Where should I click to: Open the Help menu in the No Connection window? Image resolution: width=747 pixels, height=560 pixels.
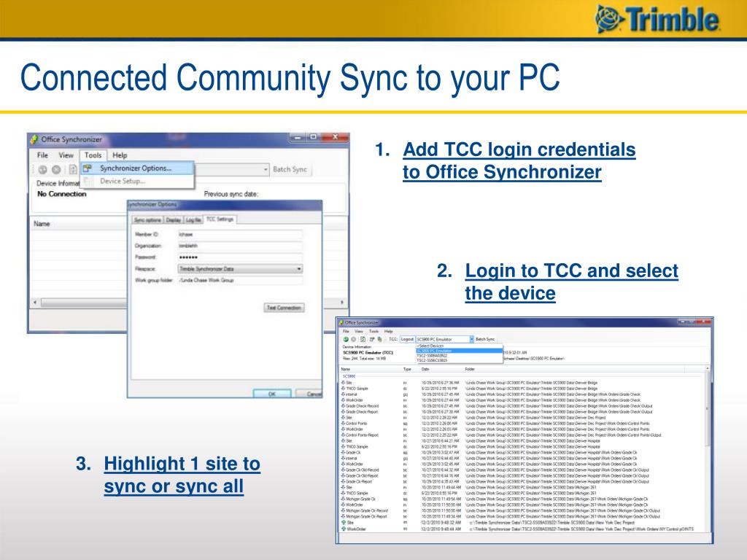[120, 155]
